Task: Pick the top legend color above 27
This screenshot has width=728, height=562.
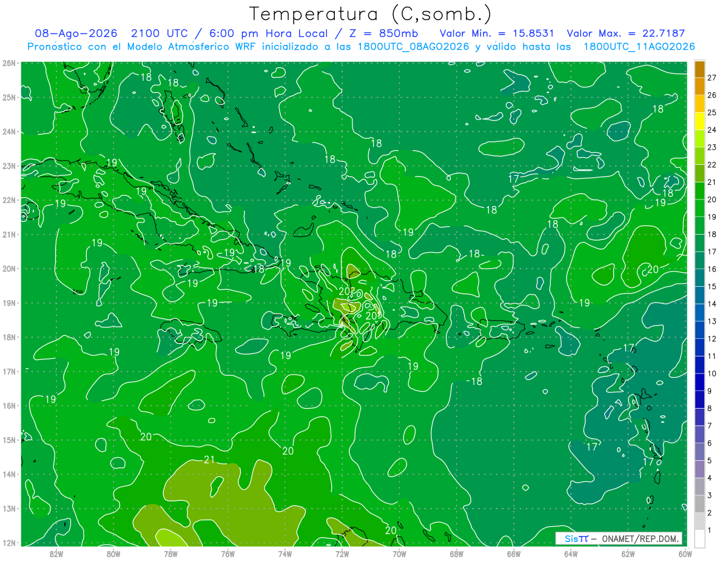Action: (x=699, y=70)
